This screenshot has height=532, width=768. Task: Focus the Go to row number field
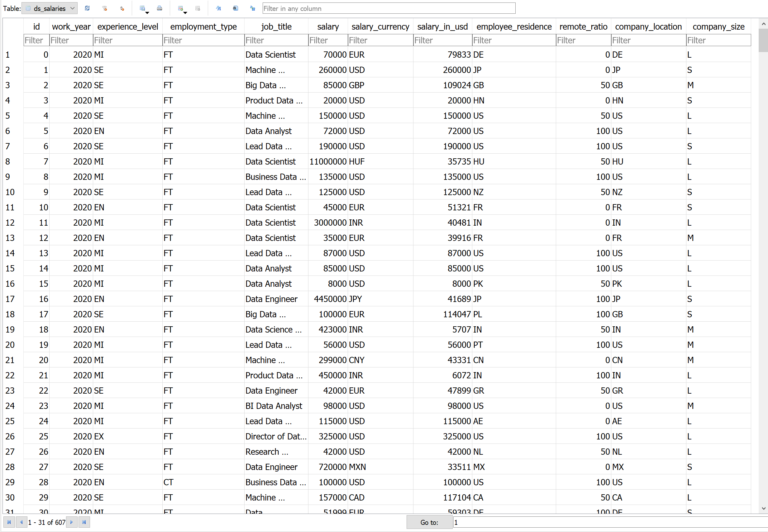point(610,522)
